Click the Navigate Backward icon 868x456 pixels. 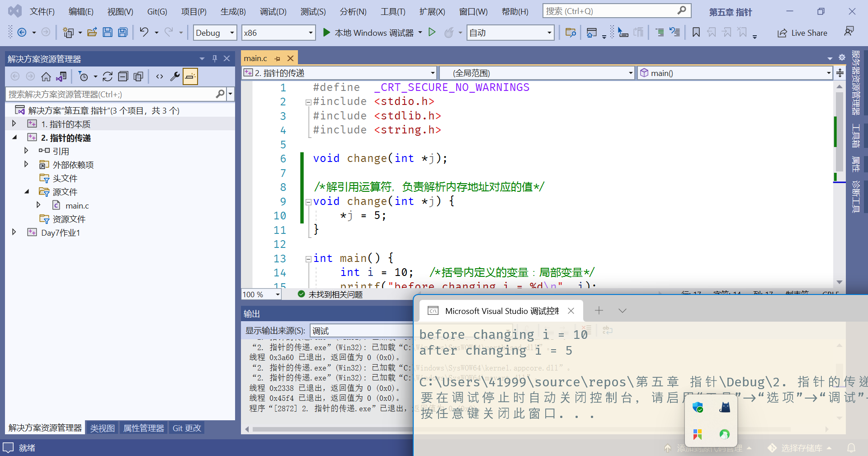pyautogui.click(x=22, y=32)
